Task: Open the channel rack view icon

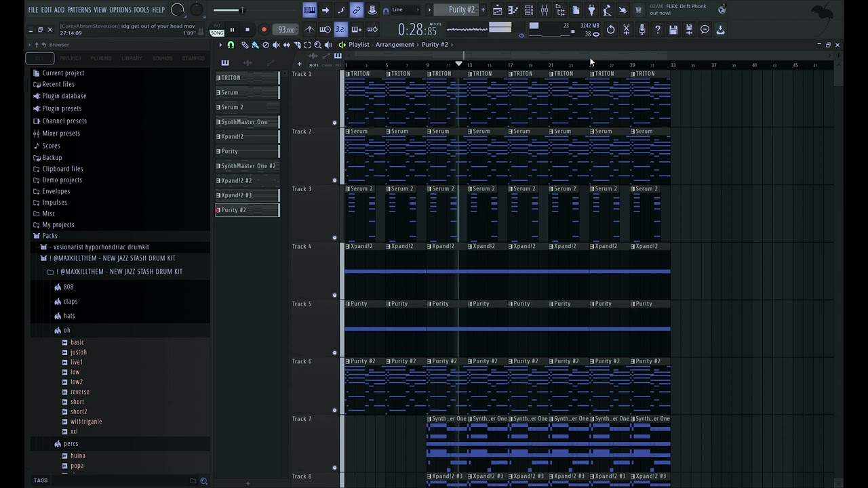Action: [x=529, y=10]
